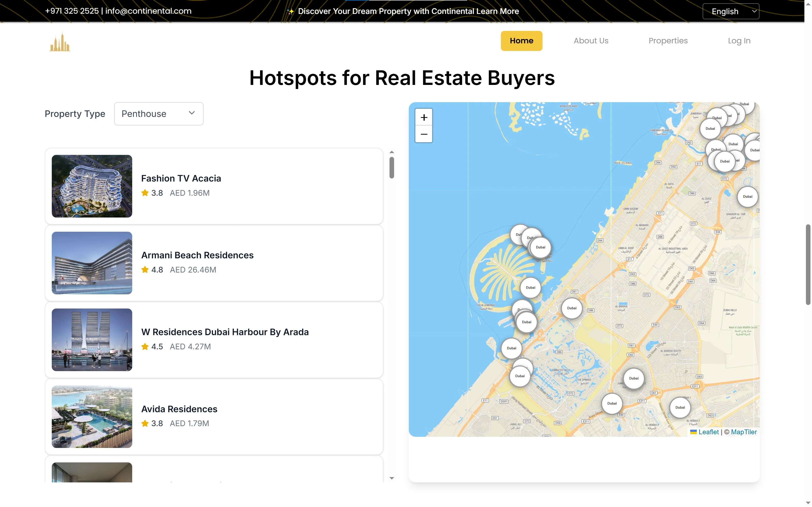812x507 pixels.
Task: Zoom out on the map
Action: coord(424,134)
